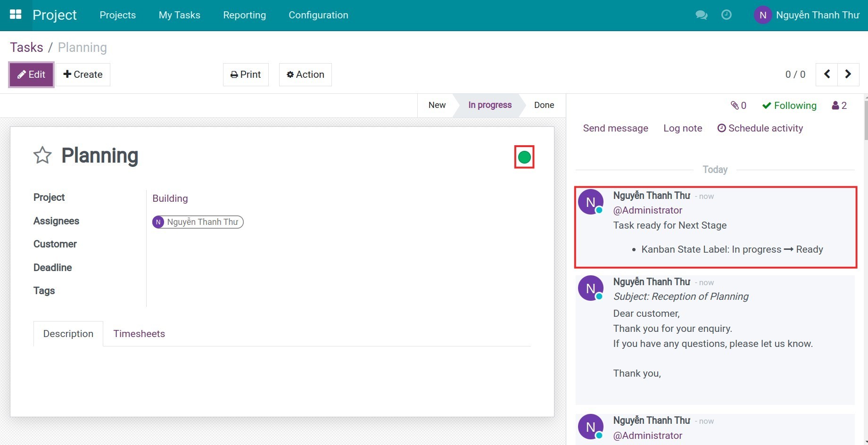Go to previous record arrow

827,74
